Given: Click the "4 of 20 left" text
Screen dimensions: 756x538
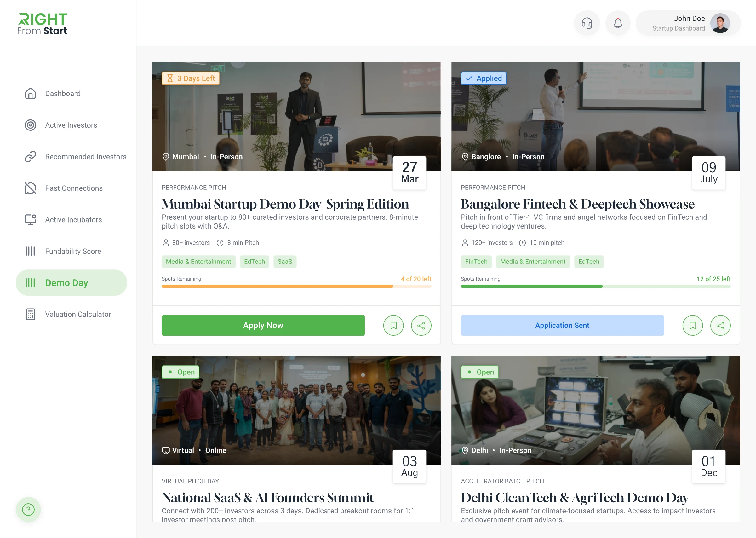Looking at the screenshot, I should coord(416,279).
